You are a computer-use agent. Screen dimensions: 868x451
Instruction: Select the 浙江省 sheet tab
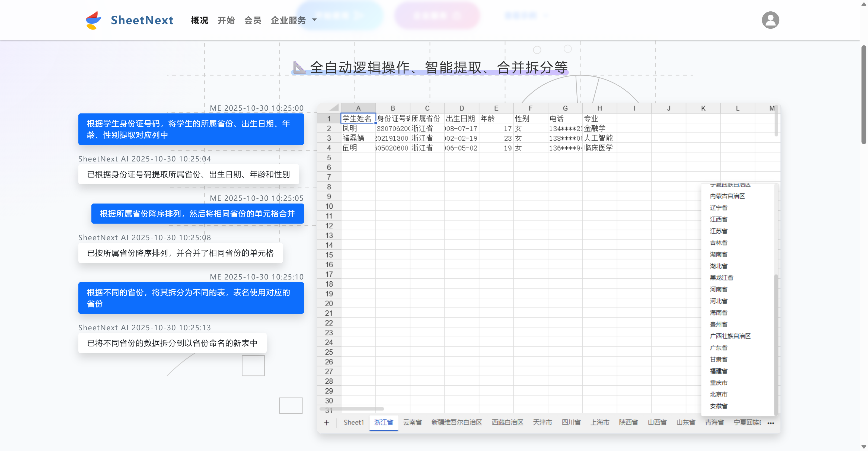point(384,422)
